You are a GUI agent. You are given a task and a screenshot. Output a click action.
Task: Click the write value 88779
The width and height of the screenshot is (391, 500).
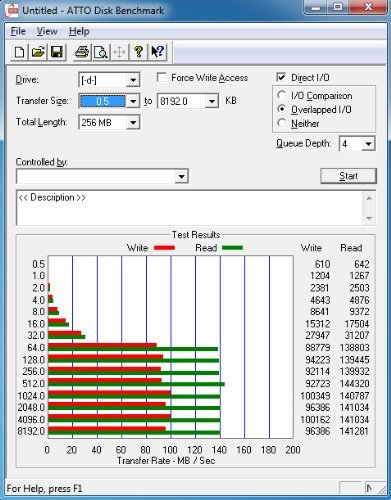318,348
